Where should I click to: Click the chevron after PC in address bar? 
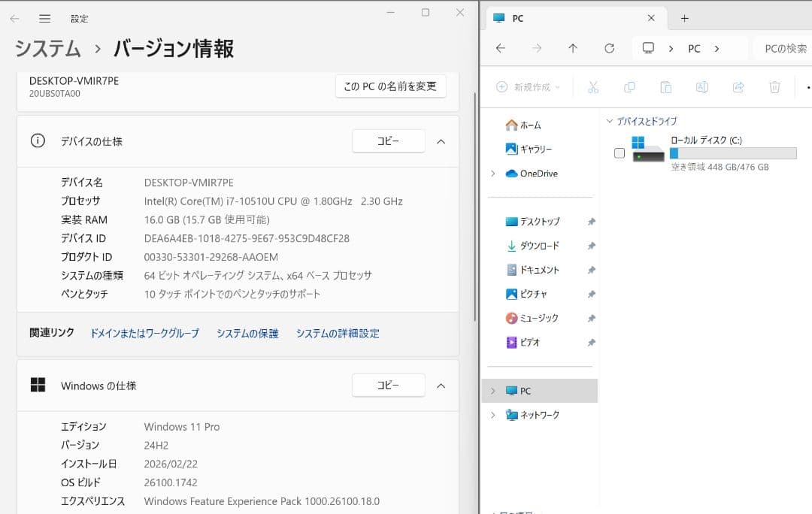[717, 49]
